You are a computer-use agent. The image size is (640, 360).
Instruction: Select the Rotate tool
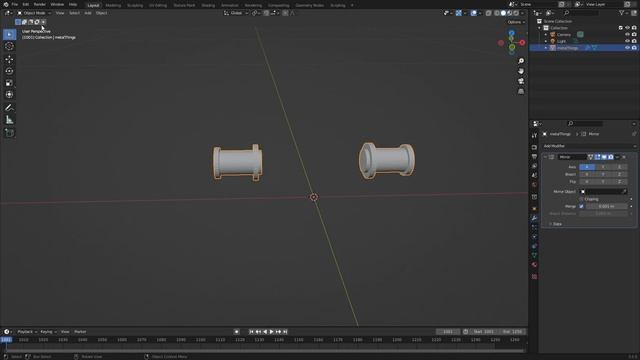pos(9,71)
